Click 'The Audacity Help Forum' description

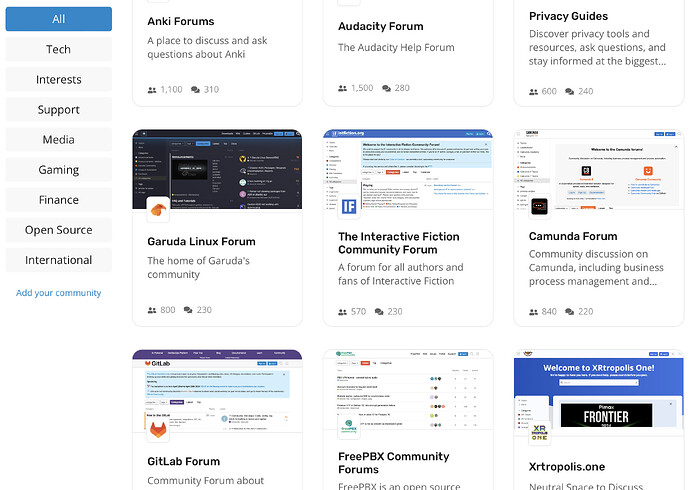click(x=396, y=48)
